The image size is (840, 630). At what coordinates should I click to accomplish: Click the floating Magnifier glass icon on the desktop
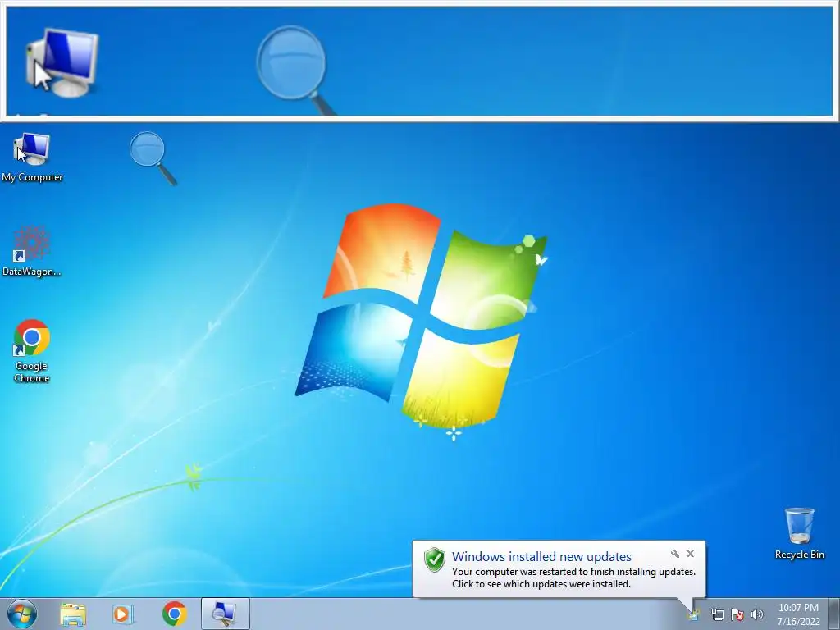(153, 158)
